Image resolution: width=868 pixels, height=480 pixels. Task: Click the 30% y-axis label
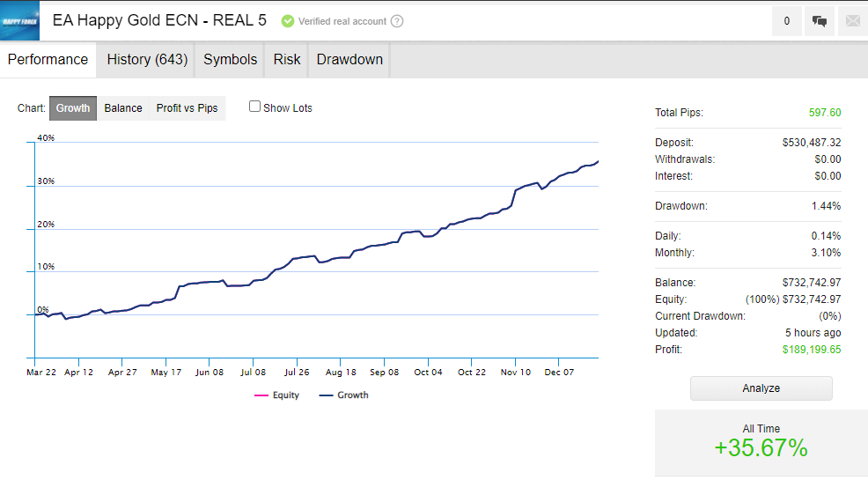46,181
